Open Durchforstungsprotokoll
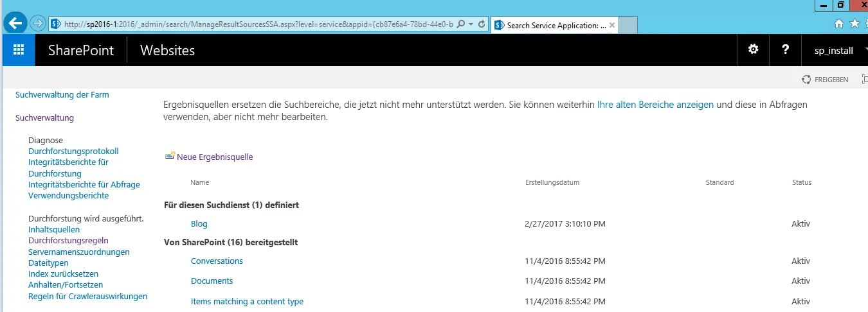 point(73,151)
